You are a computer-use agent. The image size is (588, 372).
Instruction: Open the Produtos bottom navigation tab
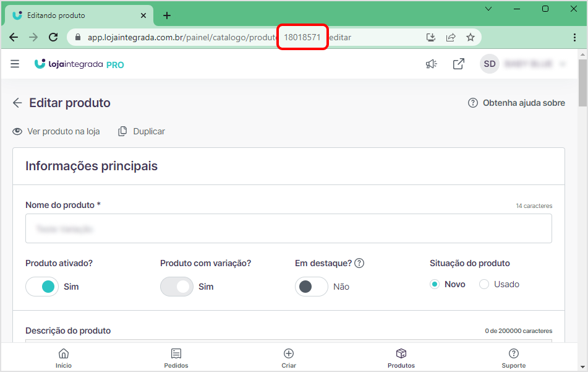(x=401, y=358)
